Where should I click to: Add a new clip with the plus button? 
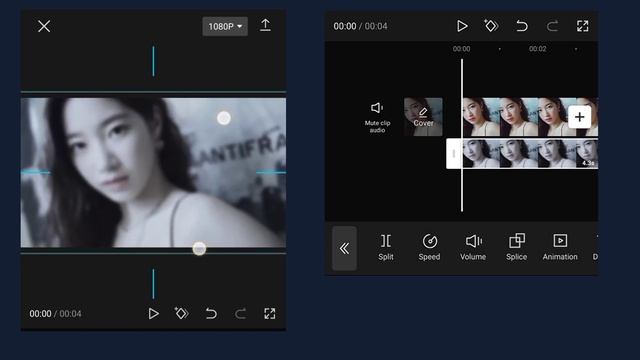579,117
